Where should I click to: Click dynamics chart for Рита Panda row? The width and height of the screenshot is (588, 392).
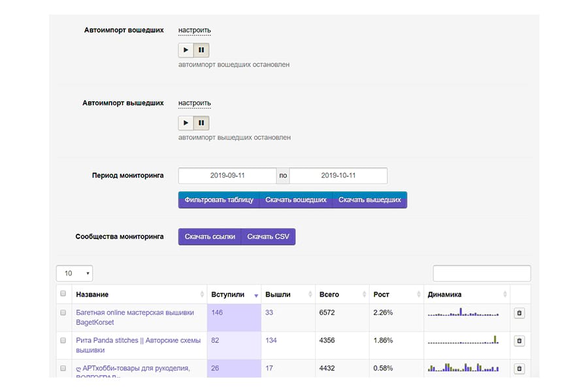(x=463, y=340)
